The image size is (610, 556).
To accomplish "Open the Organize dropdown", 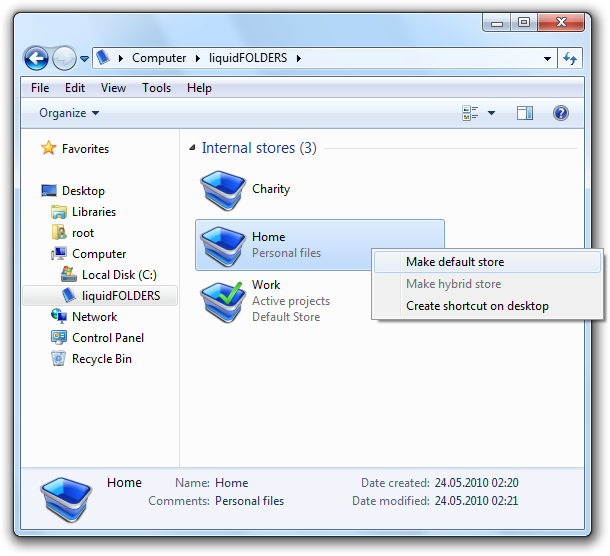I will [69, 113].
